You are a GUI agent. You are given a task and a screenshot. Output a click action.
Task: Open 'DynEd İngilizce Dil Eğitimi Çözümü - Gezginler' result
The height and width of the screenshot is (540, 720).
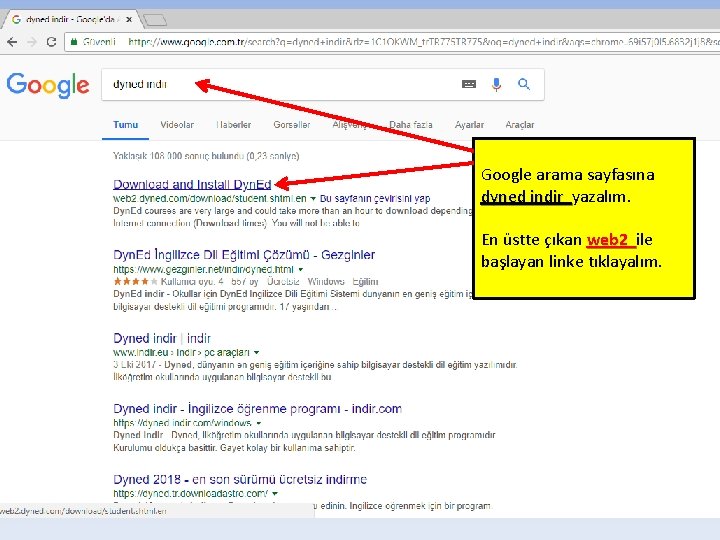tap(244, 254)
